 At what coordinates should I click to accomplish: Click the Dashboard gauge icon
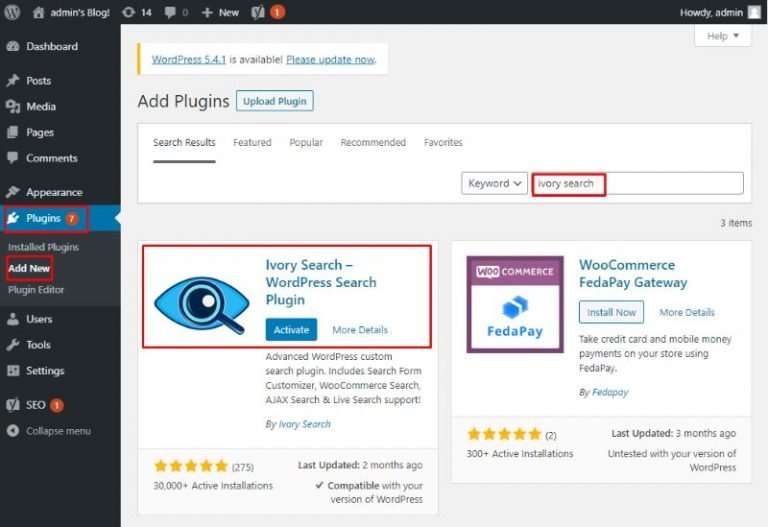tap(13, 47)
